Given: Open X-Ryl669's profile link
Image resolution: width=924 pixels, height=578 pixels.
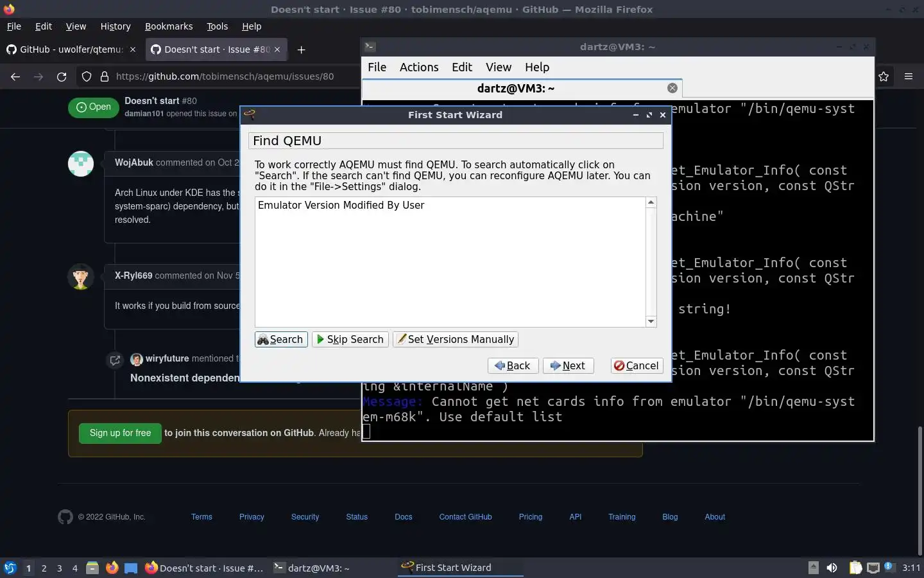Looking at the screenshot, I should click(133, 276).
